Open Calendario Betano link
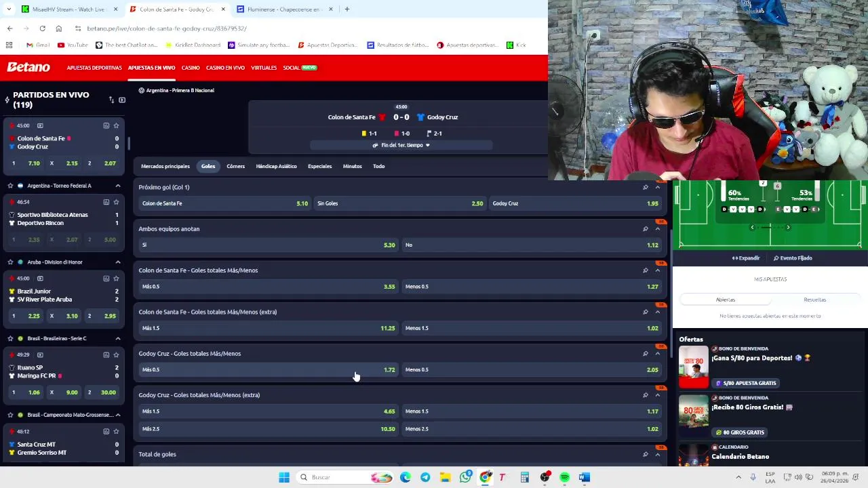868x488 pixels. point(740,457)
